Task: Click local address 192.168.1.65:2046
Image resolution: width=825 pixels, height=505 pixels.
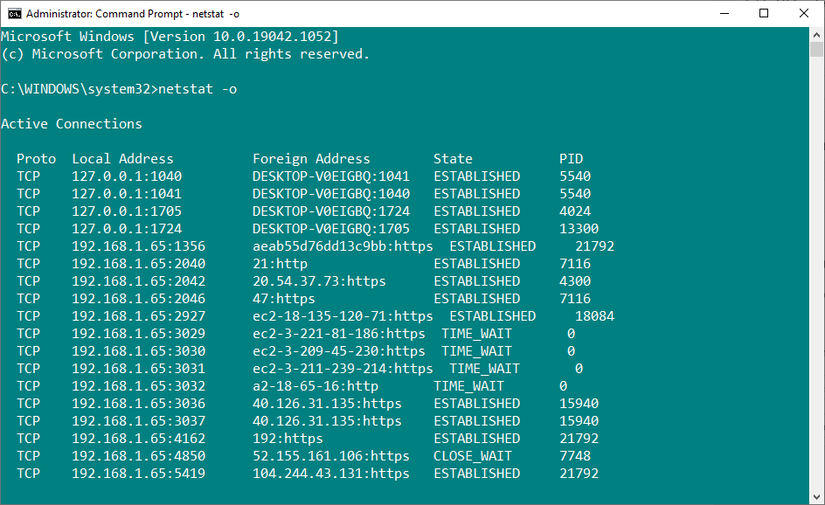Action: coord(138,298)
